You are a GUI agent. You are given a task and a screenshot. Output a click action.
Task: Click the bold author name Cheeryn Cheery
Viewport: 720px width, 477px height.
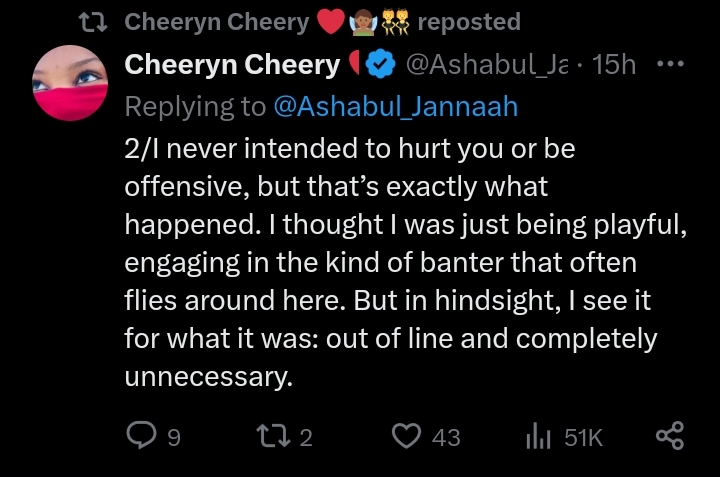point(232,66)
